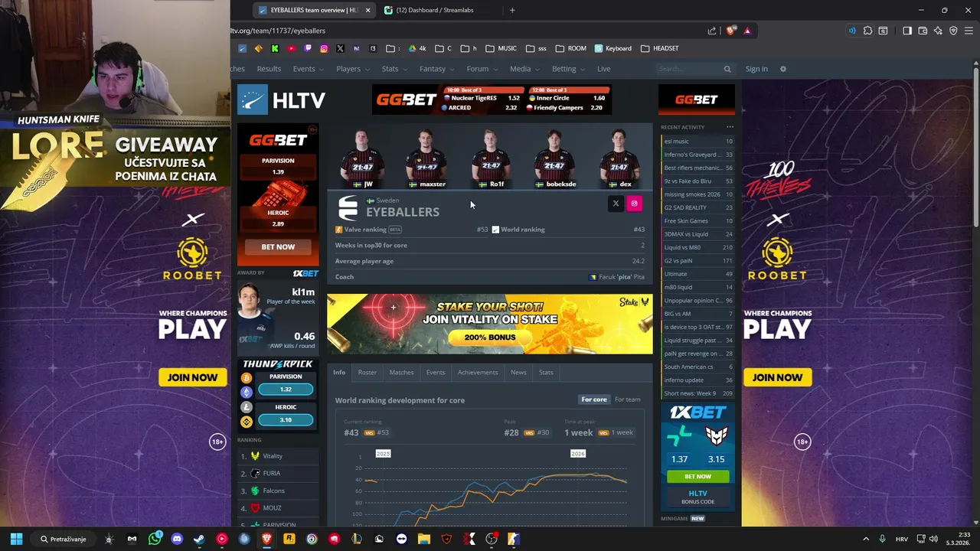This screenshot has width=980, height=551.
Task: Expand the Betting dropdown in HLTV nav
Action: pyautogui.click(x=567, y=69)
